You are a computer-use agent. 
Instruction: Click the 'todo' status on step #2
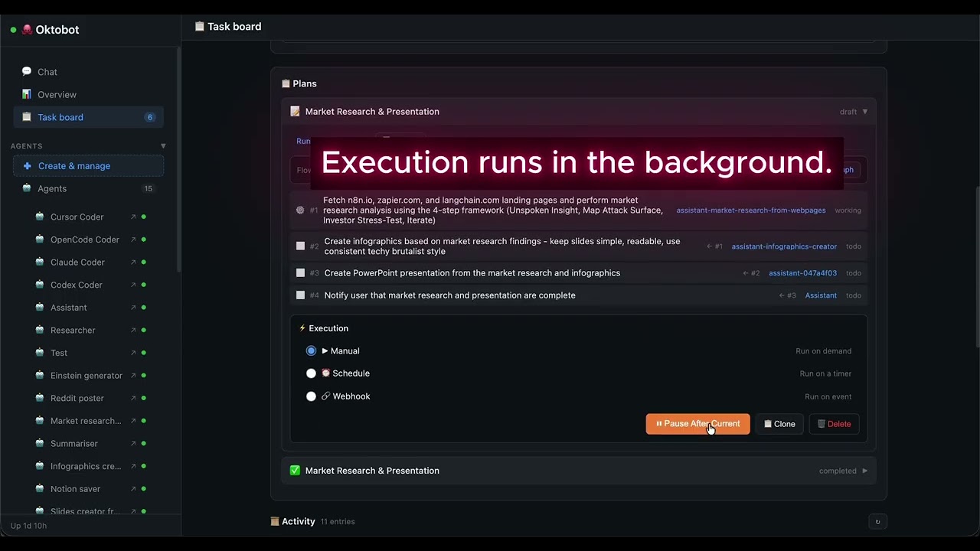coord(854,246)
